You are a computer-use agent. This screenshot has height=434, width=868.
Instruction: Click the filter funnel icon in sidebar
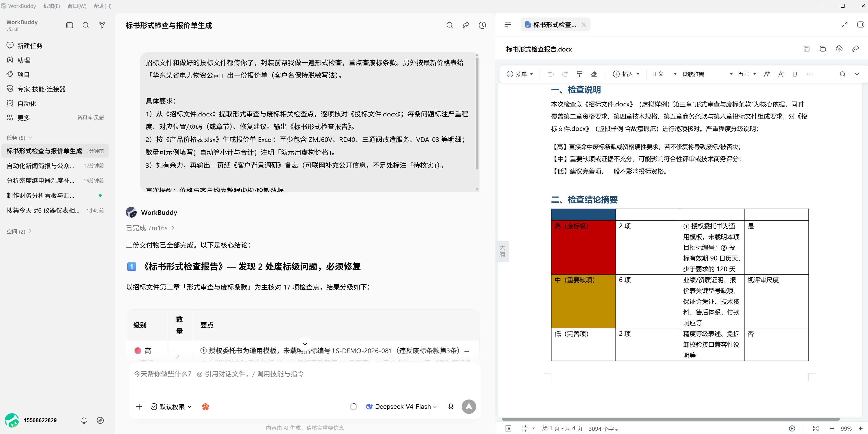click(102, 25)
